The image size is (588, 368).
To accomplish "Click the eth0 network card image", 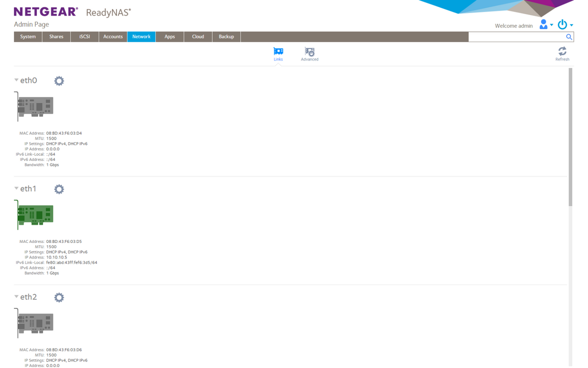I will pos(34,106).
